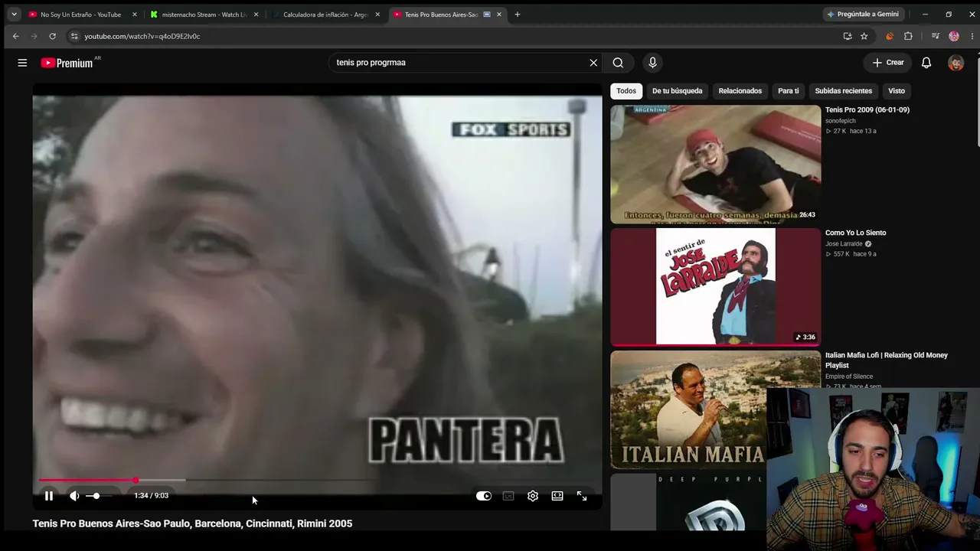Open 'Tenis Pro 2009 (06-01-09)' video thumbnail

point(715,165)
